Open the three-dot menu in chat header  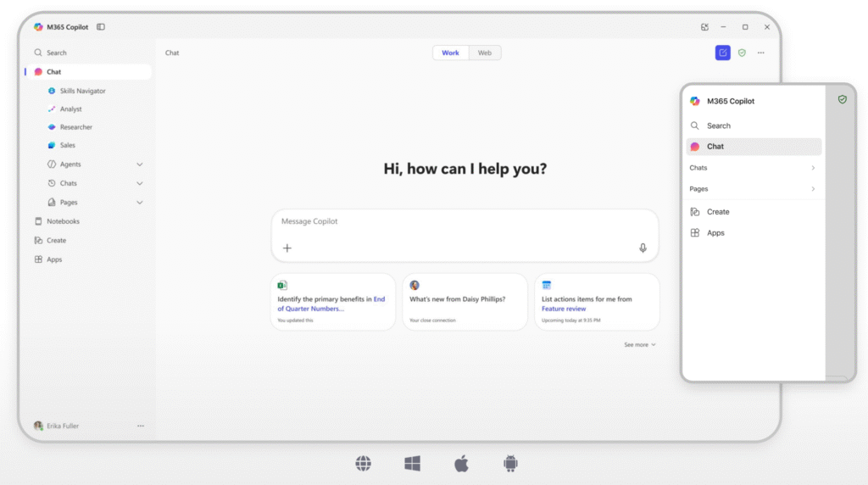click(761, 53)
